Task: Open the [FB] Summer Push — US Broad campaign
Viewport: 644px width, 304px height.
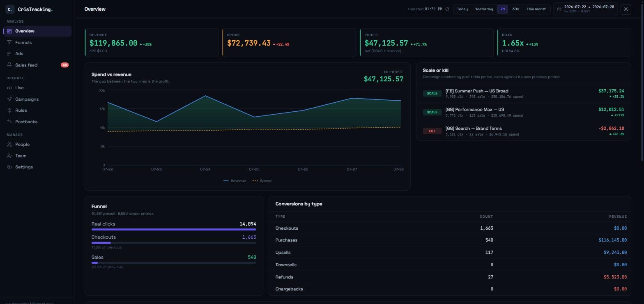Action: (523, 94)
